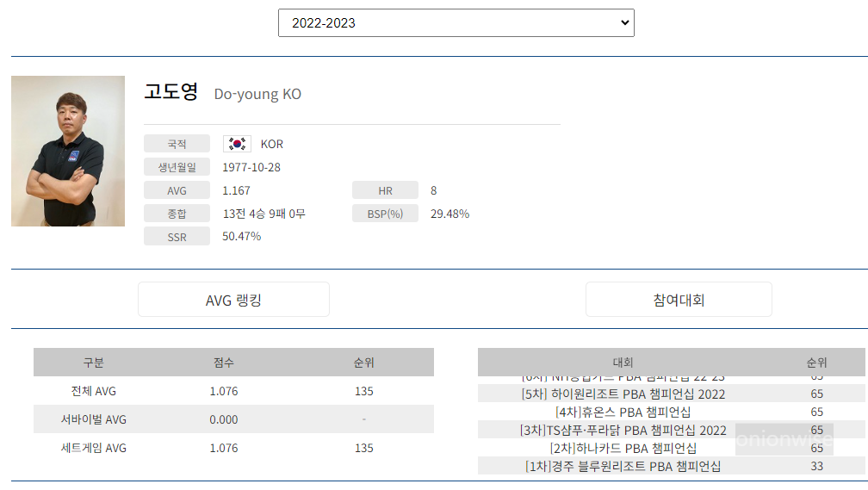Screen dimensions: 868x490
Task: Click the birth date 1977-10-28
Action: pos(251,167)
